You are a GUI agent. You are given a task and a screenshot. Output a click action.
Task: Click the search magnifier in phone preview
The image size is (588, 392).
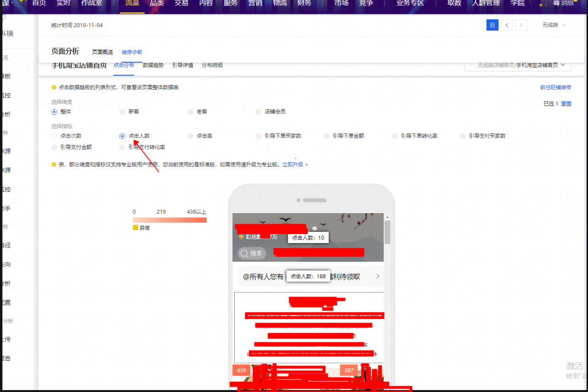click(x=244, y=254)
